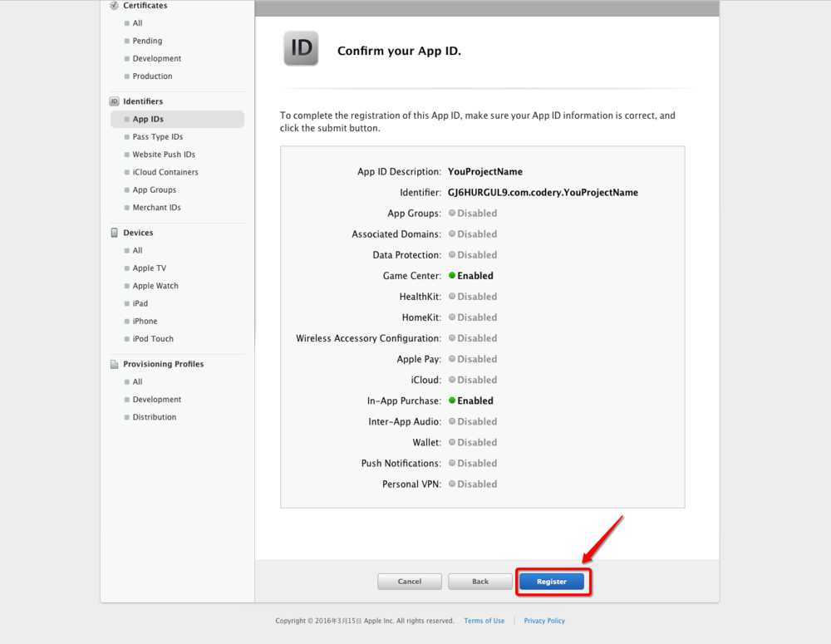
Task: Open Production certificates
Action: tap(152, 76)
